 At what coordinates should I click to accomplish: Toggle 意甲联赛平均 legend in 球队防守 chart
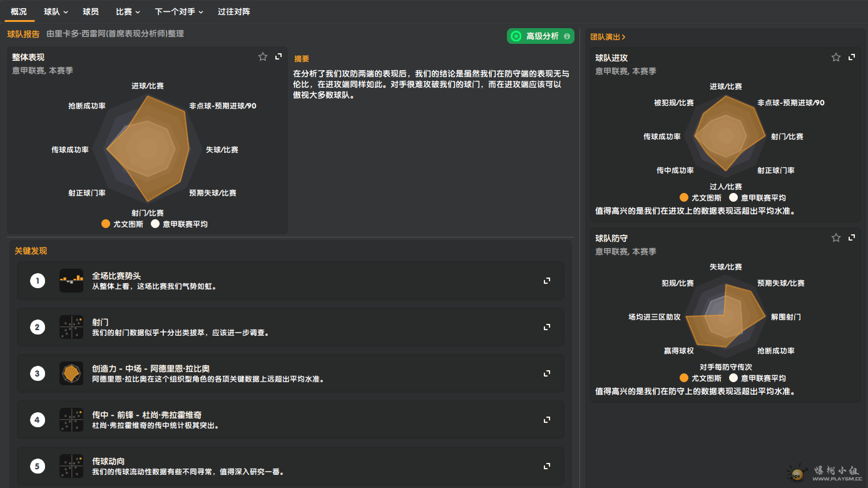point(758,378)
